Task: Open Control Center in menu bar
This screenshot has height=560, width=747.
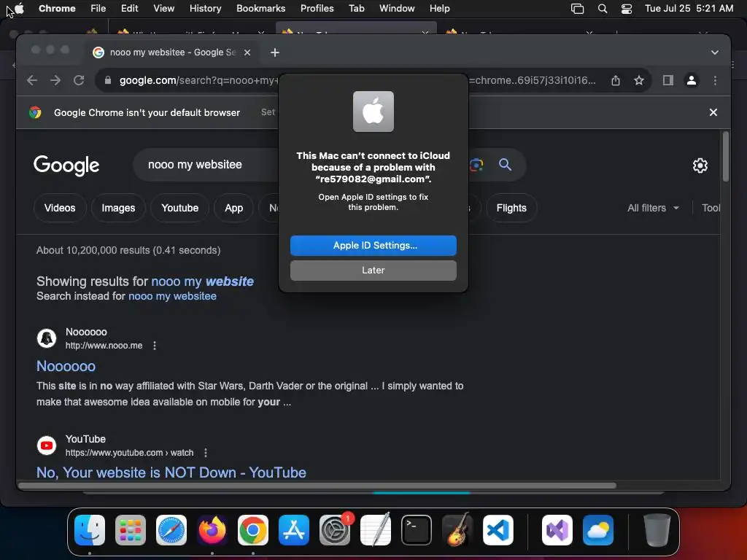Action: pos(627,9)
